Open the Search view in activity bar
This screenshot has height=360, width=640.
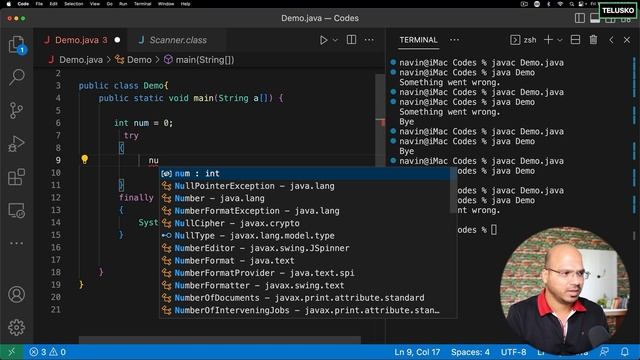pos(16,77)
